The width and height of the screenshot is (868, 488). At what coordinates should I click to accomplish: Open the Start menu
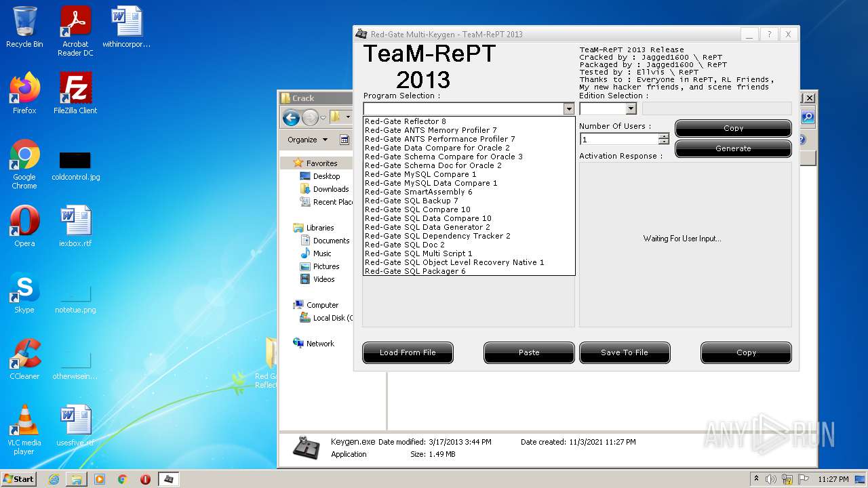(19, 479)
